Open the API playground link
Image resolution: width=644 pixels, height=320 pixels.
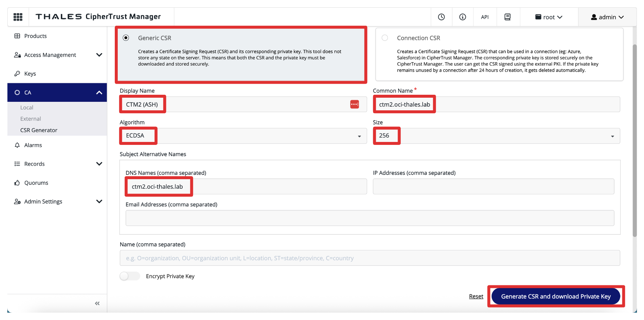click(485, 17)
